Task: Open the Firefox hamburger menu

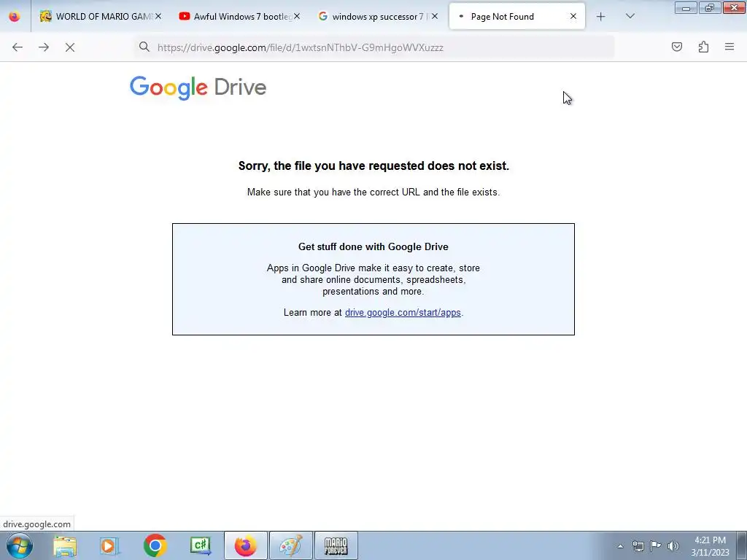Action: 729,47
